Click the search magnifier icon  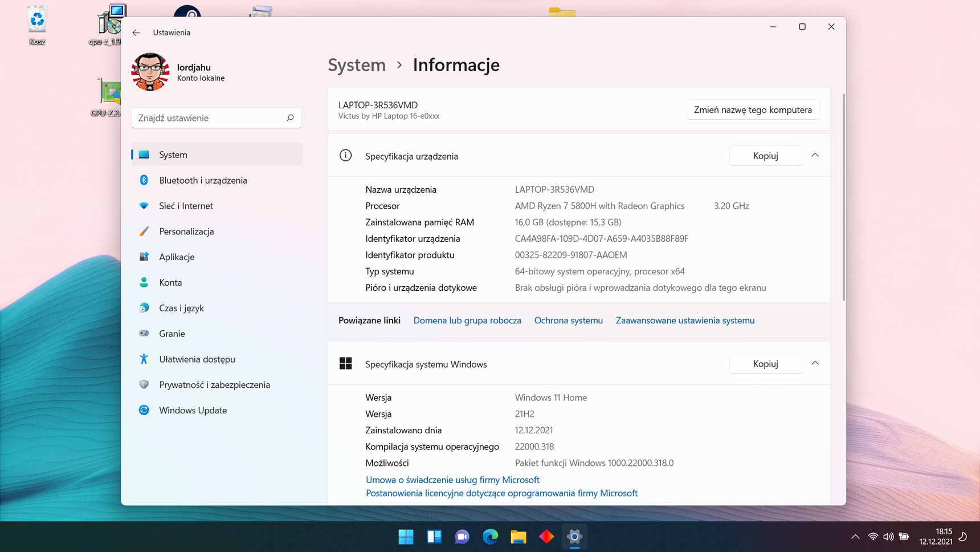click(x=290, y=117)
